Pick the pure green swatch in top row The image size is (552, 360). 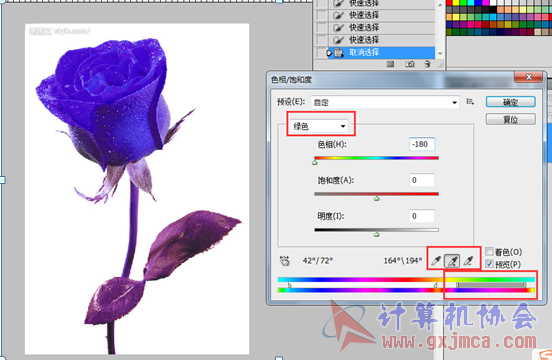[x=463, y=3]
